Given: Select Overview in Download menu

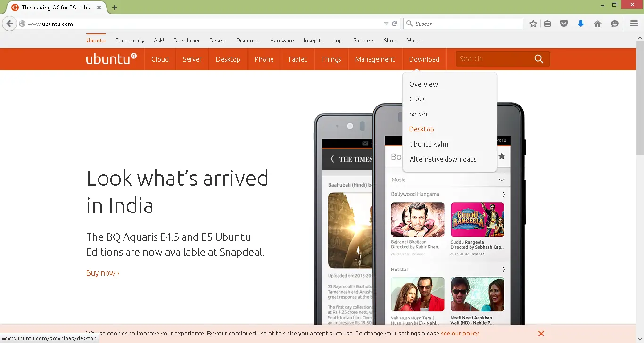Looking at the screenshot, I should tap(423, 84).
